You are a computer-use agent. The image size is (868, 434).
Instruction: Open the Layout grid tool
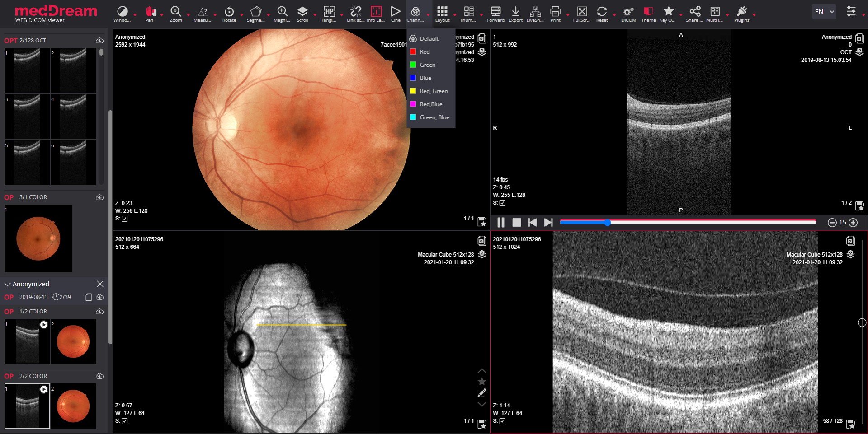(x=442, y=14)
